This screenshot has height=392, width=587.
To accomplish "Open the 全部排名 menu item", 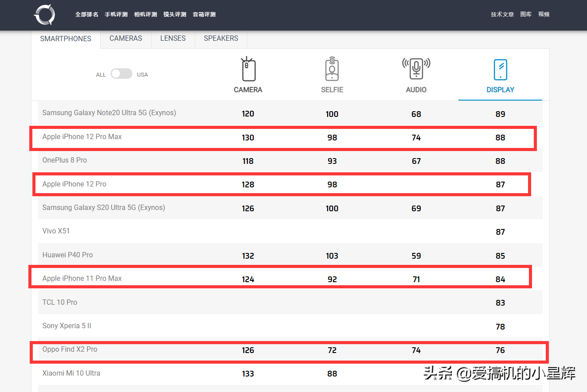I will (x=86, y=14).
